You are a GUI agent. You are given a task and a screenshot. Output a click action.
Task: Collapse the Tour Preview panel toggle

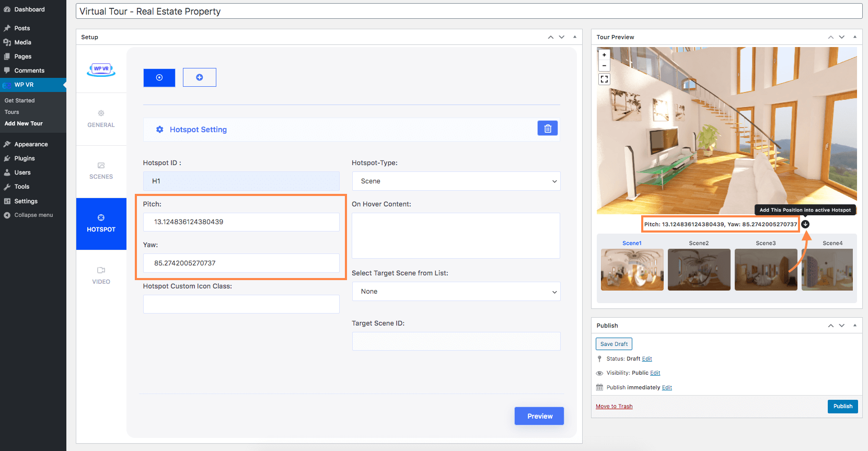[x=854, y=37]
